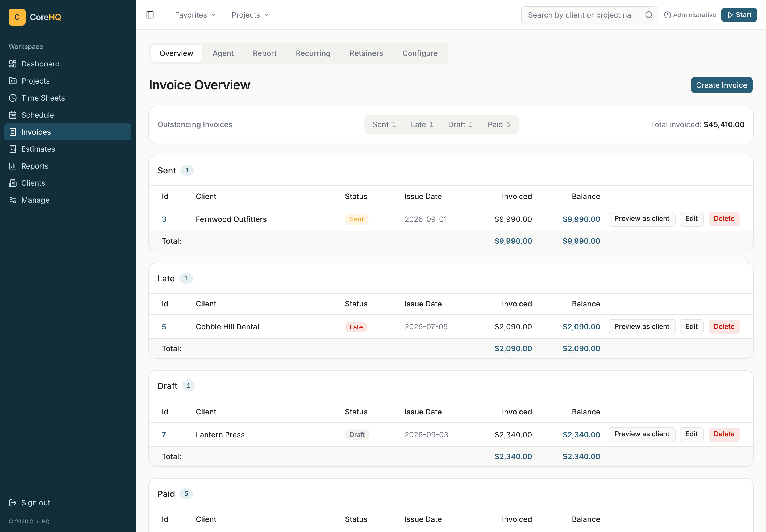The width and height of the screenshot is (766, 532).
Task: Start the timer with Start button
Action: pyautogui.click(x=739, y=15)
